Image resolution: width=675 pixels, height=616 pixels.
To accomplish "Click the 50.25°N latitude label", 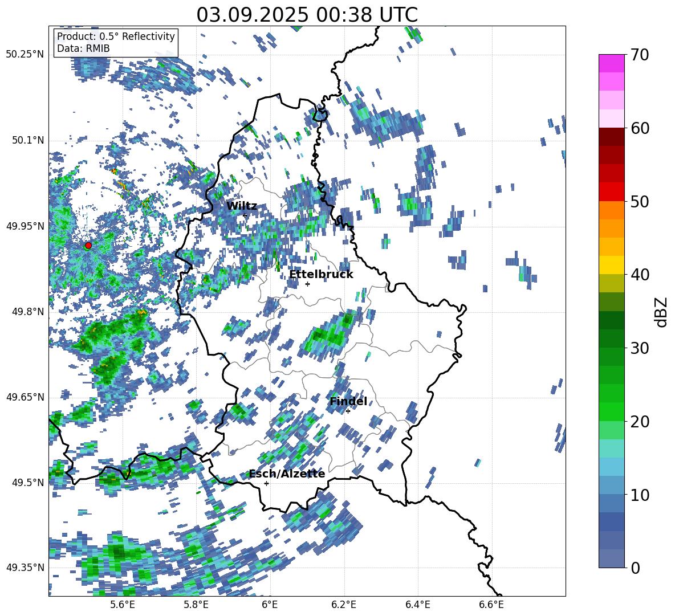I will tap(25, 55).
